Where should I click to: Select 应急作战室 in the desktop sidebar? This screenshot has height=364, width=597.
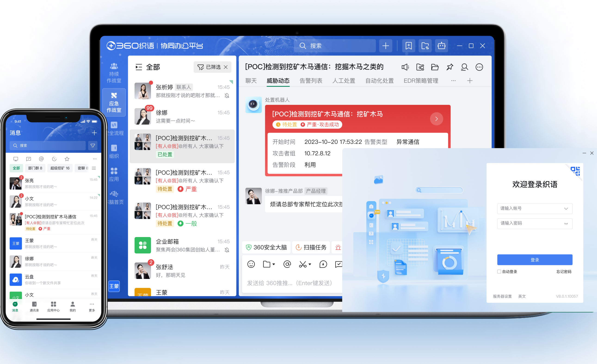click(x=114, y=102)
